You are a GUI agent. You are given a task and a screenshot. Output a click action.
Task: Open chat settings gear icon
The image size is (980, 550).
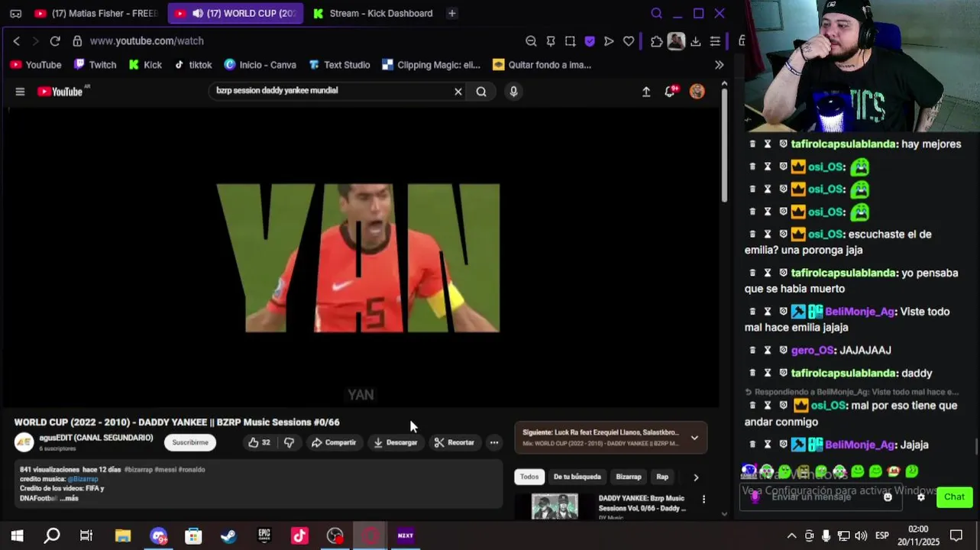(x=921, y=497)
